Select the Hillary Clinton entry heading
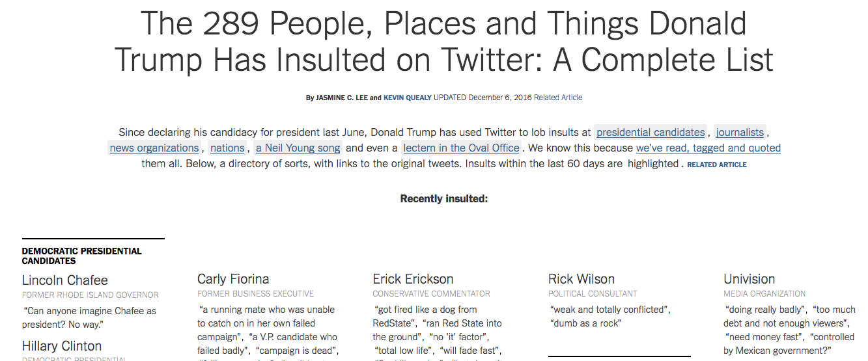This screenshot has width=868, height=361. (62, 346)
